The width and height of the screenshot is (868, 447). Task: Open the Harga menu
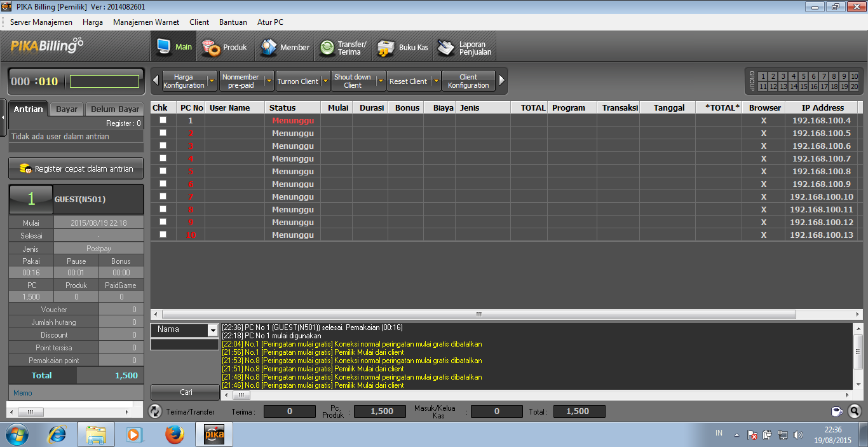click(93, 22)
